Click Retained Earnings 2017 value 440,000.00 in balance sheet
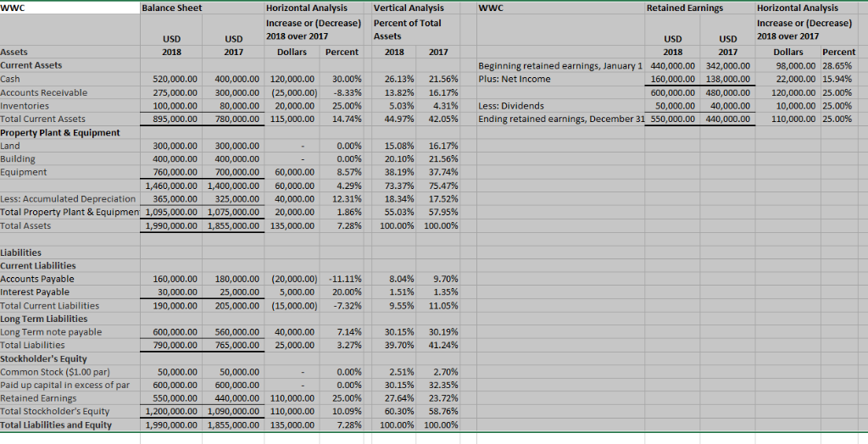Screen dimensions: 868x444 (x=236, y=398)
